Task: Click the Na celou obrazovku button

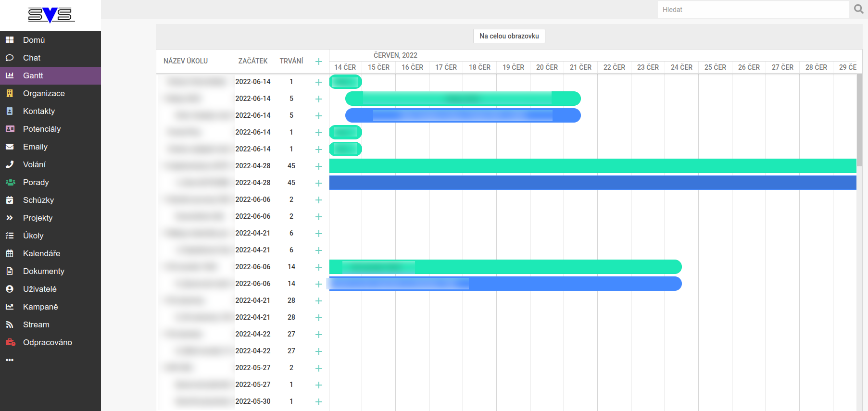Action: 509,36
